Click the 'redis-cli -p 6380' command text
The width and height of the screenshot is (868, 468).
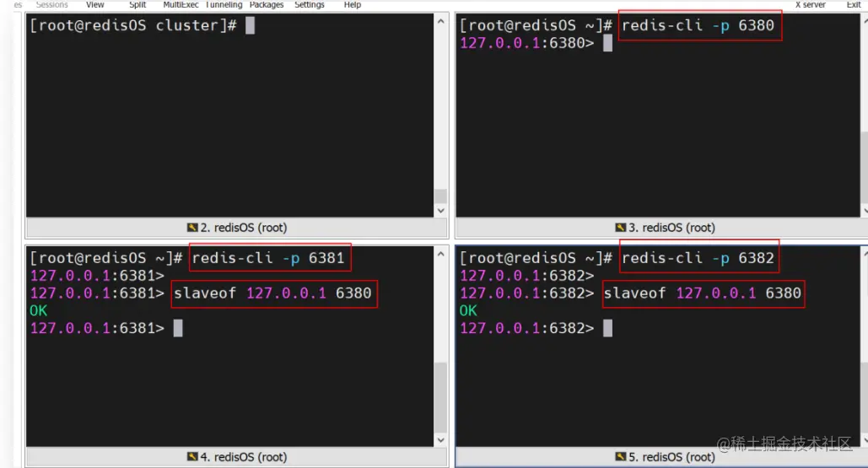(698, 25)
